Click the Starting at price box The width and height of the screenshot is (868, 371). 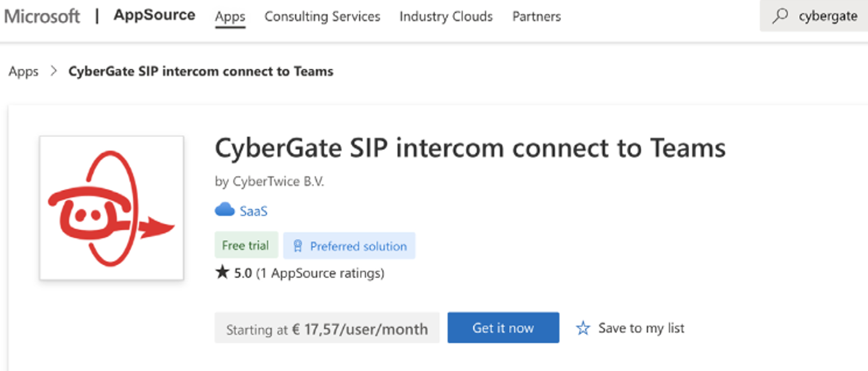coord(327,328)
